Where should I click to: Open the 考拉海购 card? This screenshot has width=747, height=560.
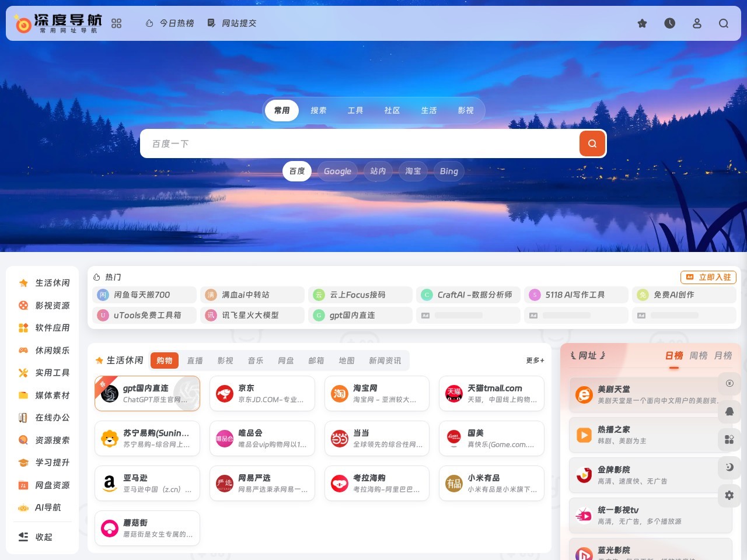pos(376,484)
